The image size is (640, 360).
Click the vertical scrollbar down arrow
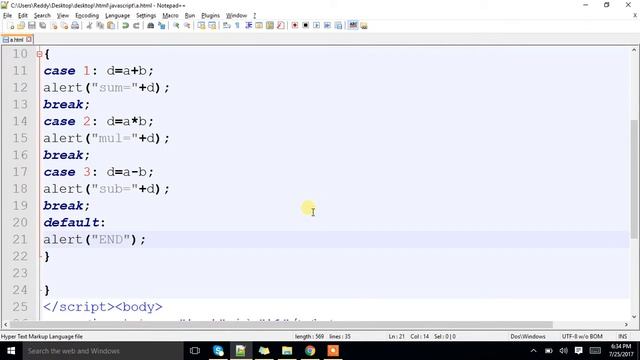click(x=634, y=316)
